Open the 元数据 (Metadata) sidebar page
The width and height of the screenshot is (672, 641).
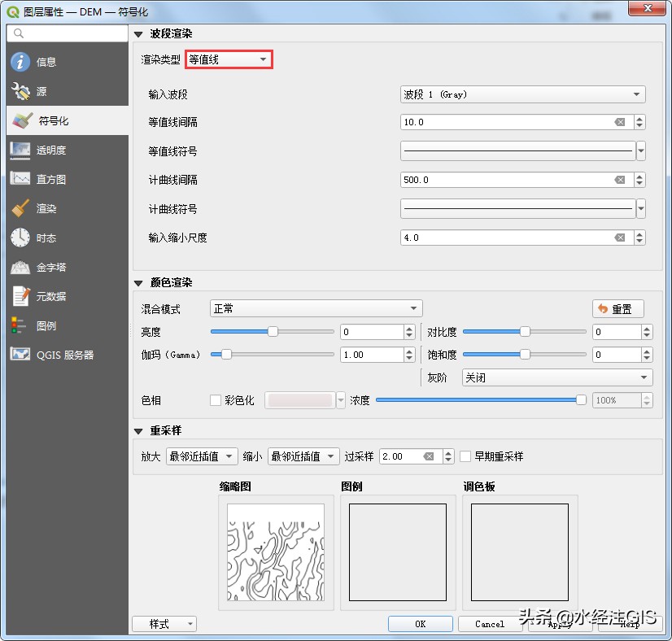tap(68, 297)
